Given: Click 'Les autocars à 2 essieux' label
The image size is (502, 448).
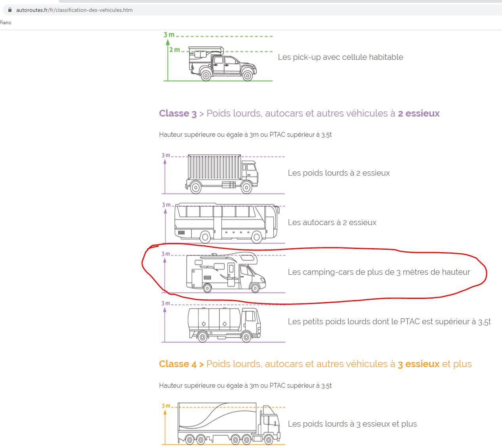Looking at the screenshot, I should click(x=332, y=222).
